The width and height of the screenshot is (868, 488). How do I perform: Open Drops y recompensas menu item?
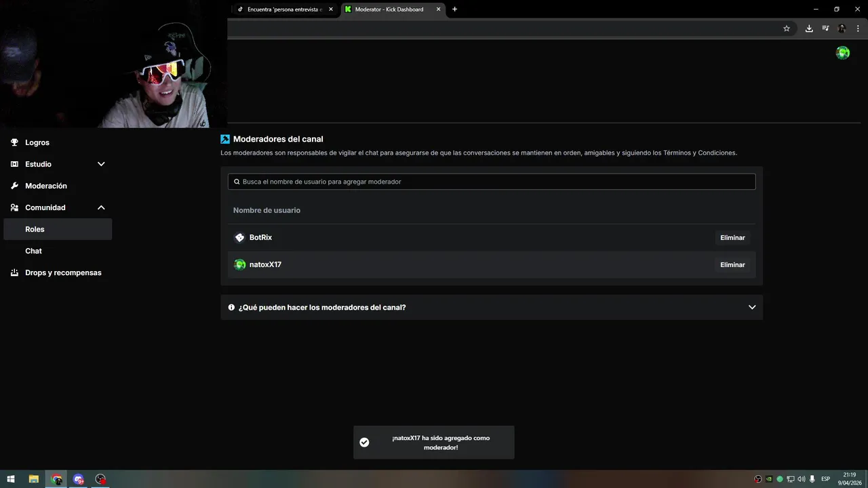pos(63,272)
